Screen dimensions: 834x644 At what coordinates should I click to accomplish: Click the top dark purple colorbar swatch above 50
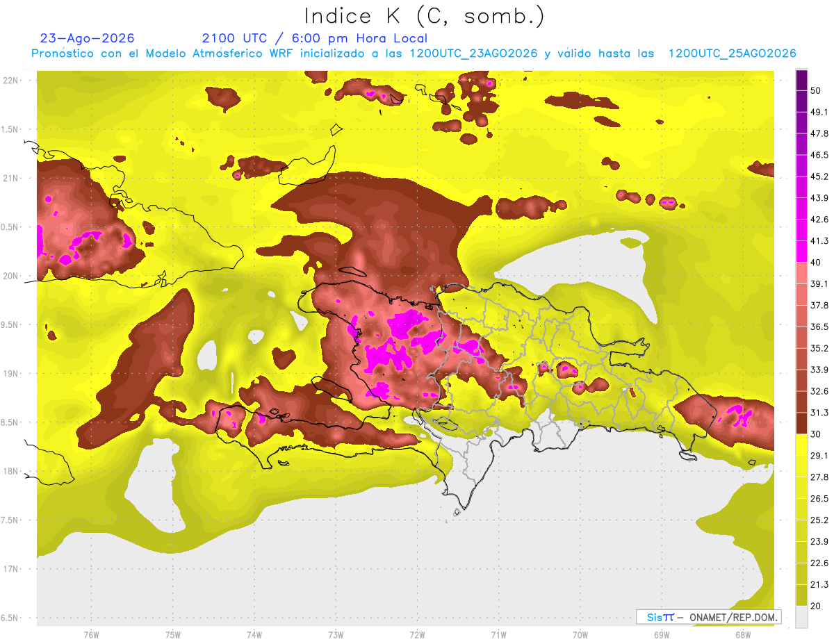coord(801,80)
